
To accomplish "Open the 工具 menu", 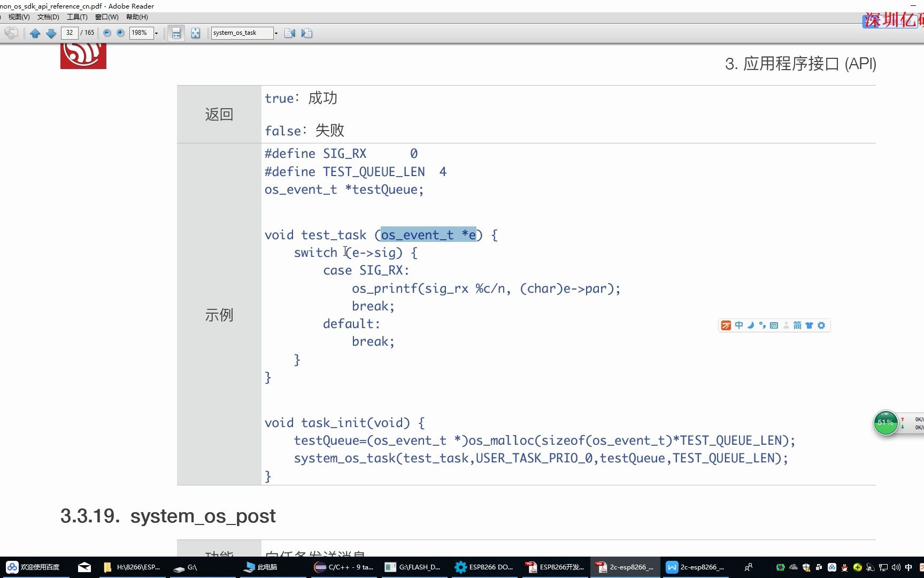I will pyautogui.click(x=76, y=17).
